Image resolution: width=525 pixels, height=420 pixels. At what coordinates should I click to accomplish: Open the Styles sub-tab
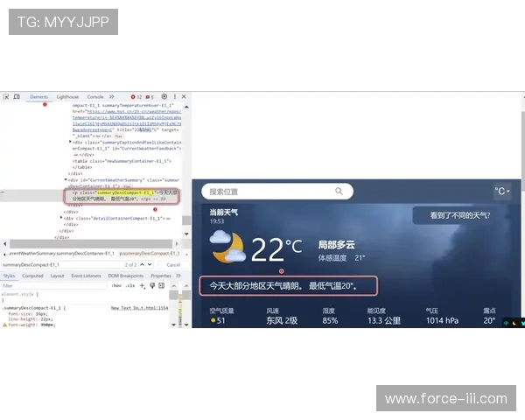pyautogui.click(x=9, y=276)
